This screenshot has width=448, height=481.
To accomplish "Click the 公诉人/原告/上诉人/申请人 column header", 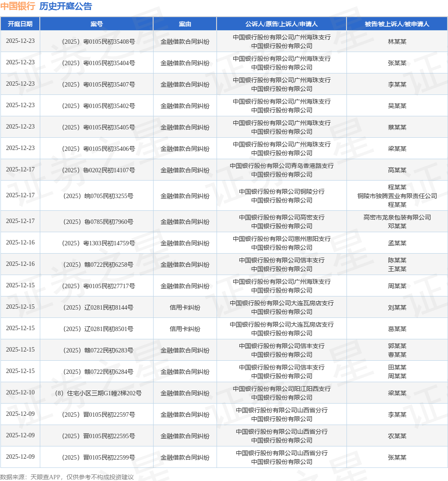I will tap(281, 24).
